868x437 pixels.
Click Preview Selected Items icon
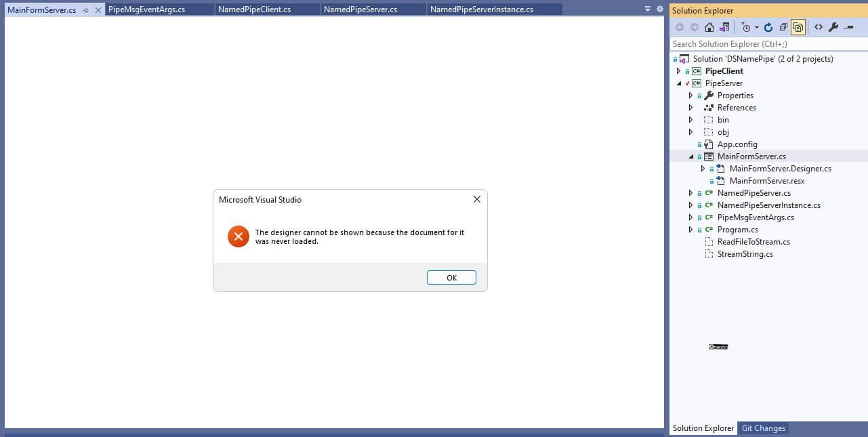(849, 27)
